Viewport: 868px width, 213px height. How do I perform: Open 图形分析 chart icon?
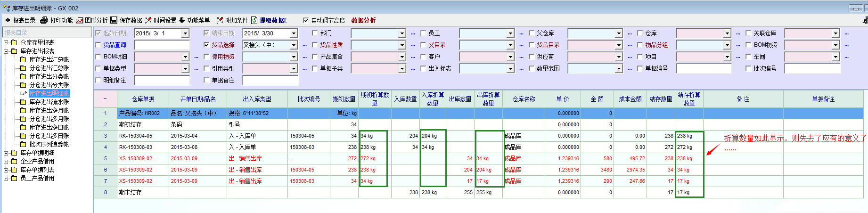(80, 20)
